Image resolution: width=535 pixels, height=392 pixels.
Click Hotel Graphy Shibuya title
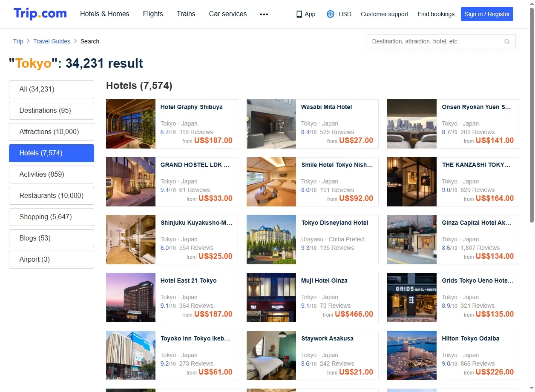click(191, 107)
